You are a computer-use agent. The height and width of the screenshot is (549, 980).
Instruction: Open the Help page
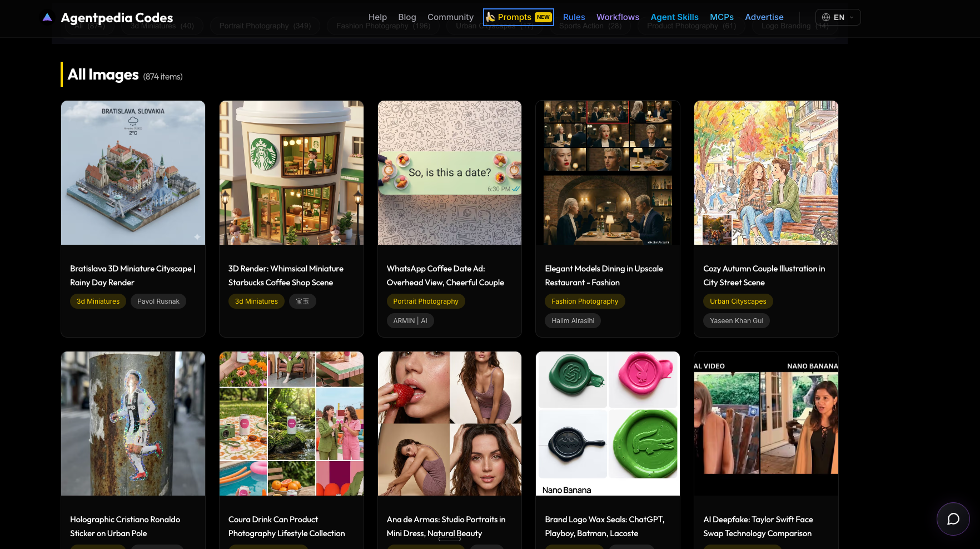pos(377,17)
